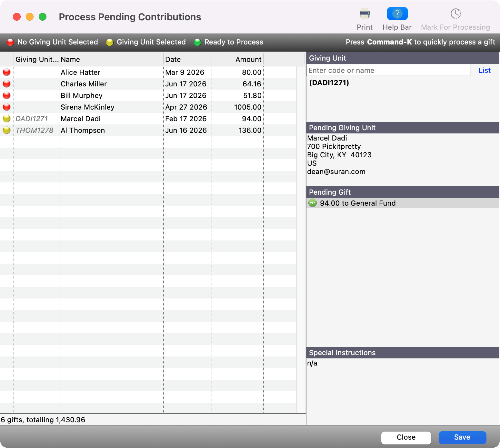Click the green arrow pending gift icon

(x=313, y=203)
